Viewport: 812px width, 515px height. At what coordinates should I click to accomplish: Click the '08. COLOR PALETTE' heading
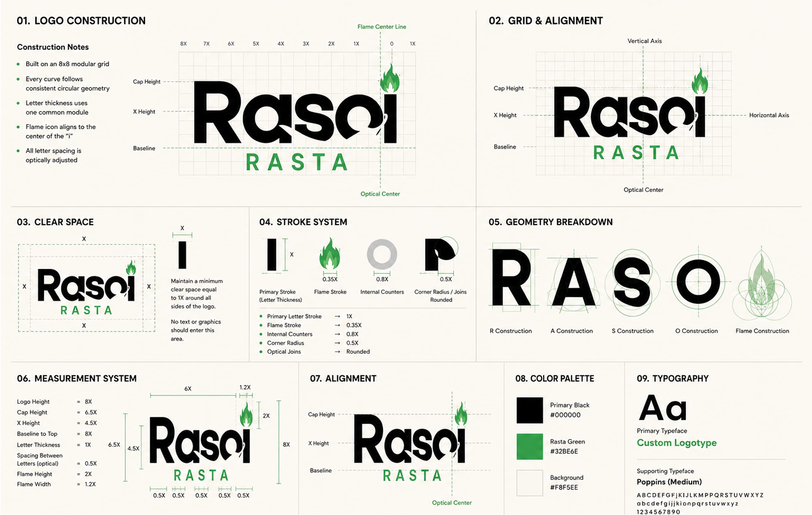(555, 379)
